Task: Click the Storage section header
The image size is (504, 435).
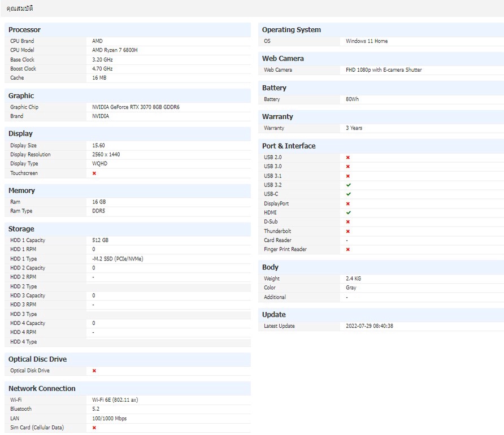Action: 21,229
